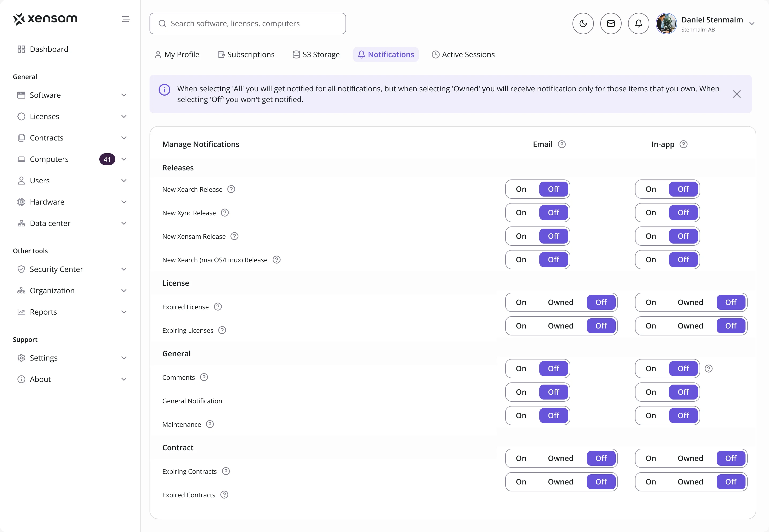Select Owned in-app for Expiring Licenses
Viewport: 769px width, 532px height.
point(690,326)
